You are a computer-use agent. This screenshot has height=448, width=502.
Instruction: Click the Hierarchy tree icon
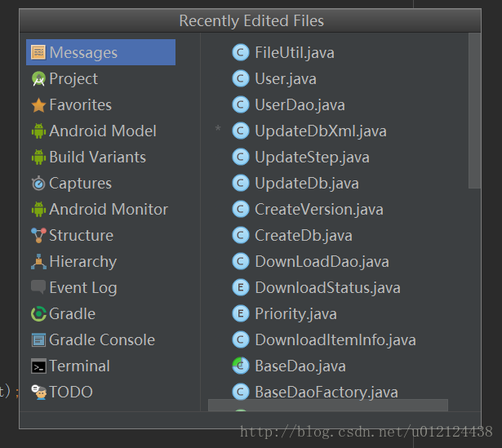tap(38, 262)
